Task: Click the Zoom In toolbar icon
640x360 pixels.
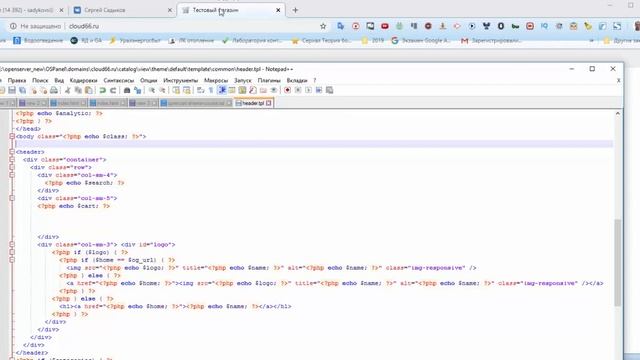Action: coord(151,90)
